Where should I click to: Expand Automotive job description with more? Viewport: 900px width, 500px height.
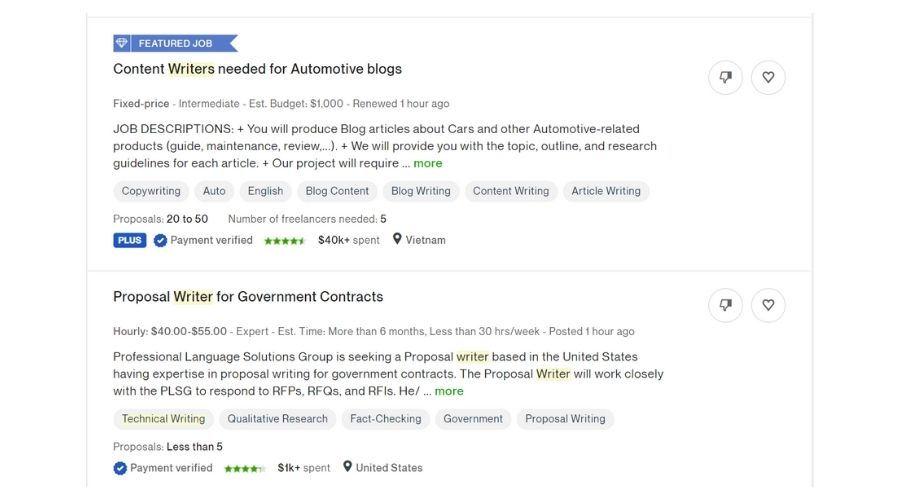(428, 163)
